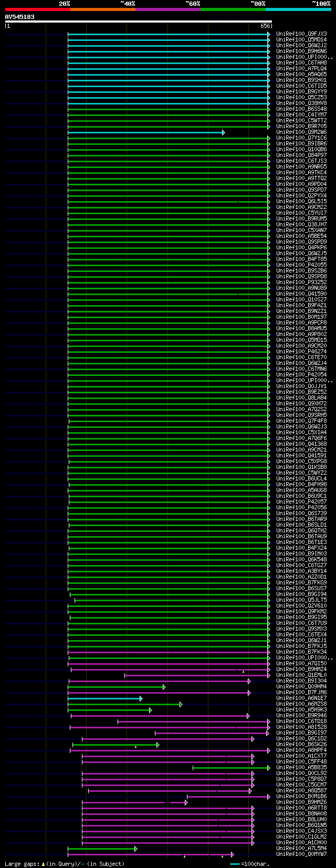Screen dimensions: 336x868
Task: Select hit label UniRef100_Q6K548
Action: tap(301, 559)
